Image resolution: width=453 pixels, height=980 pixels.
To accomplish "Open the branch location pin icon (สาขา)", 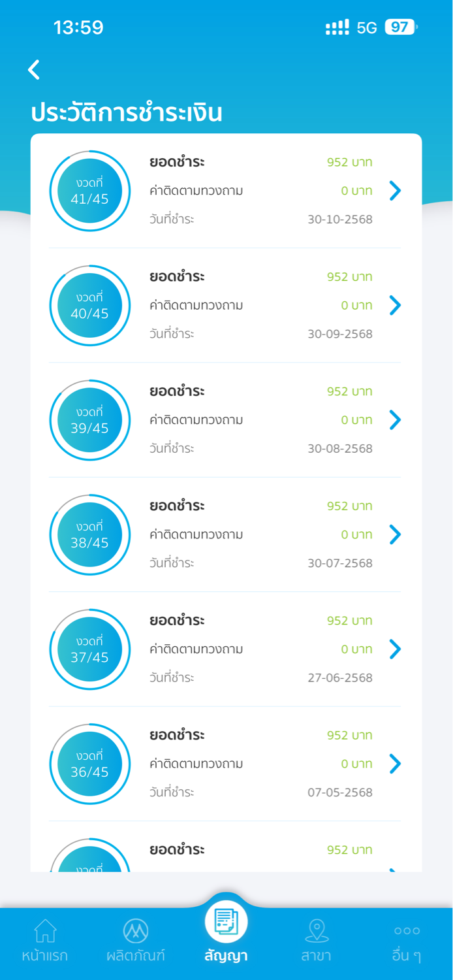I will (317, 930).
